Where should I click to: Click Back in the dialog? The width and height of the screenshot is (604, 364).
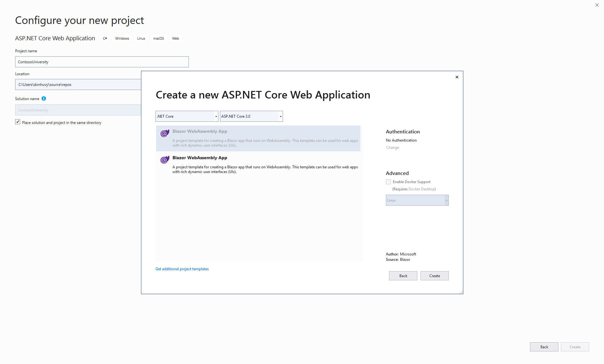click(403, 276)
